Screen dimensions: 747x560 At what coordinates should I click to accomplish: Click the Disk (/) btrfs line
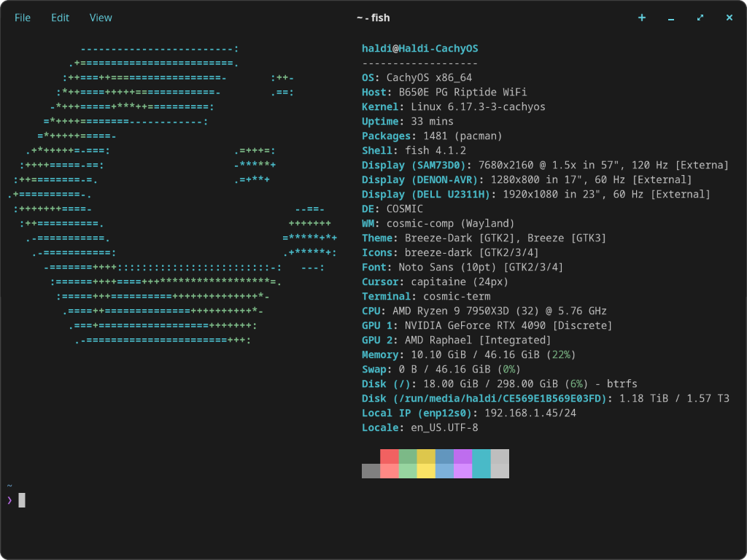tap(499, 384)
